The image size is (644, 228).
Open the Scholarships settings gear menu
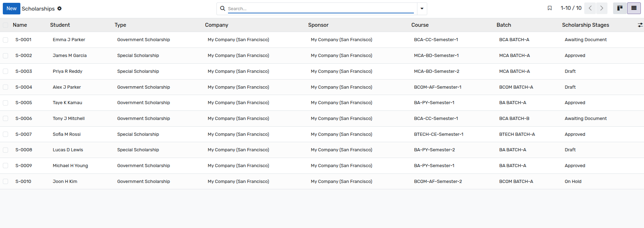tap(59, 8)
